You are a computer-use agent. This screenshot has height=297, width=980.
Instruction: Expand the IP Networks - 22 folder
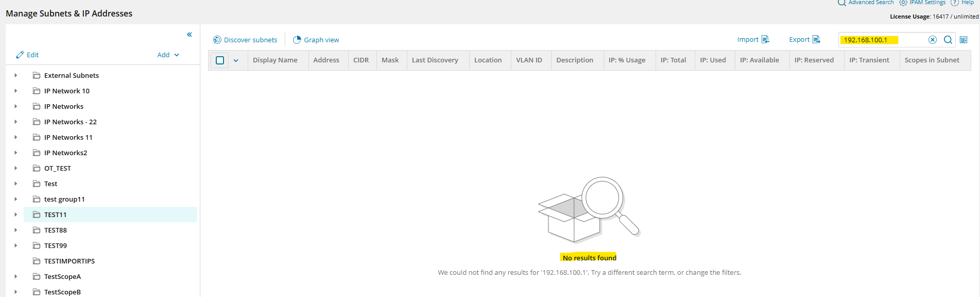(16, 122)
